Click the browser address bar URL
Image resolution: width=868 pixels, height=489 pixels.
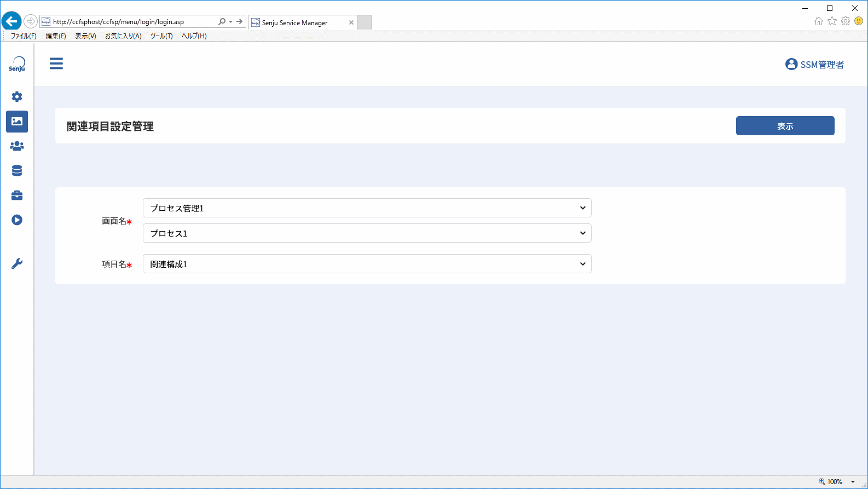[118, 22]
